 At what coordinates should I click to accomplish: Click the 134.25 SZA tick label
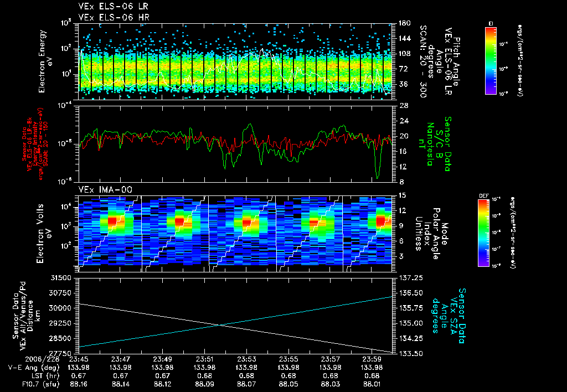pyautogui.click(x=411, y=338)
